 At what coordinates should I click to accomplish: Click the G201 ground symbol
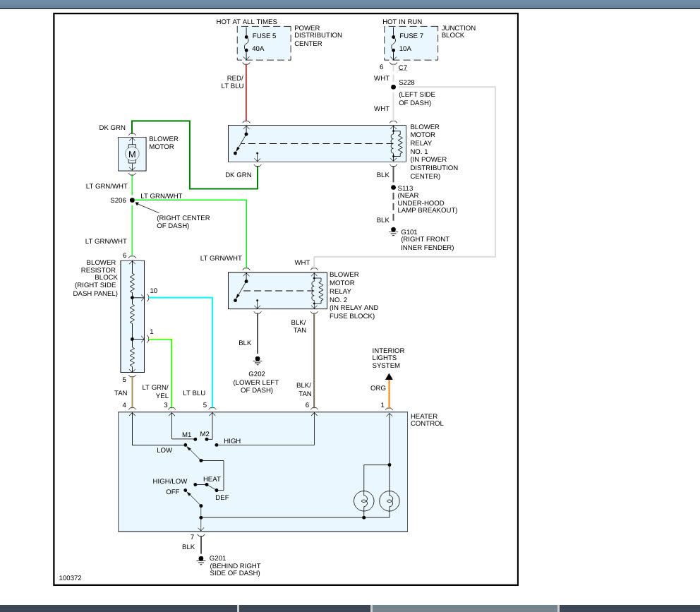[x=201, y=560]
